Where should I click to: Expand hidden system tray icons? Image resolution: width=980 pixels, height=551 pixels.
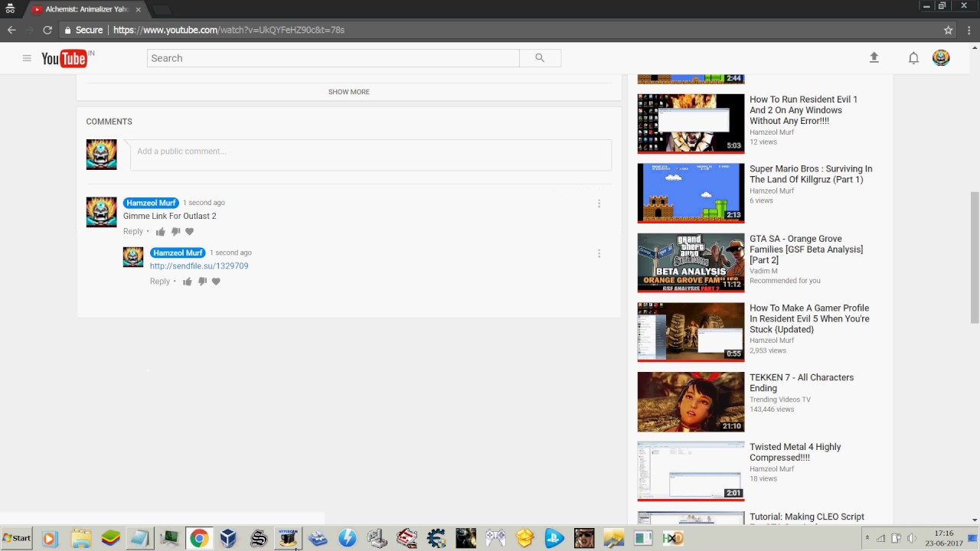867,538
